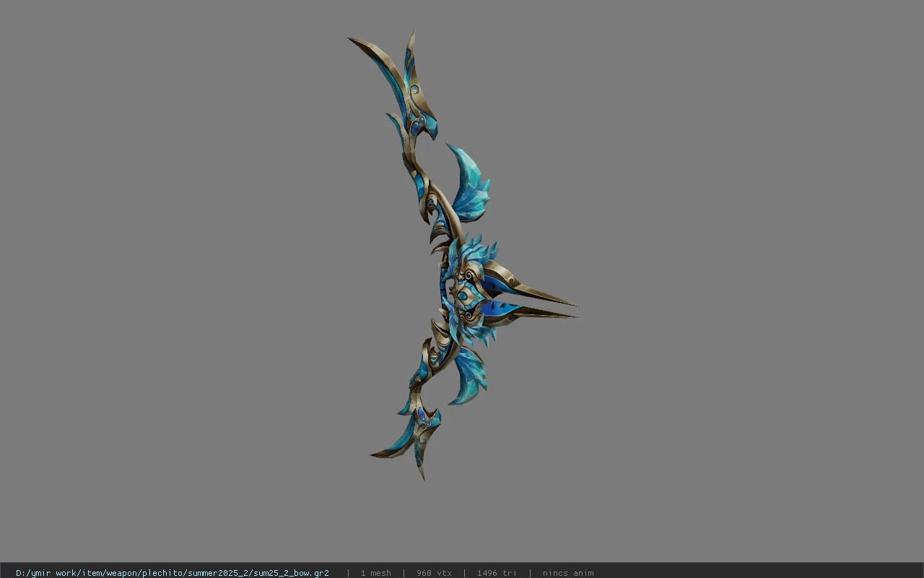This screenshot has width=924, height=578.
Task: Click the sum25_2_bow.gr2 file path in status bar
Action: pos(173,573)
